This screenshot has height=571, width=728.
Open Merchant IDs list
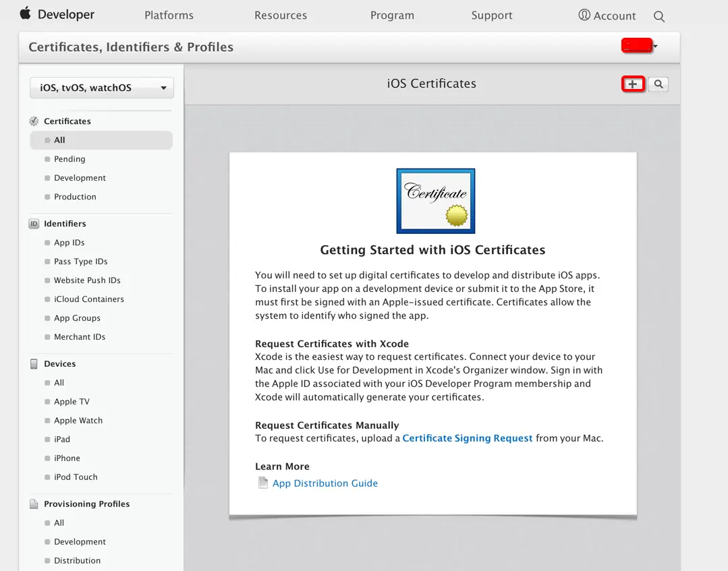click(80, 337)
